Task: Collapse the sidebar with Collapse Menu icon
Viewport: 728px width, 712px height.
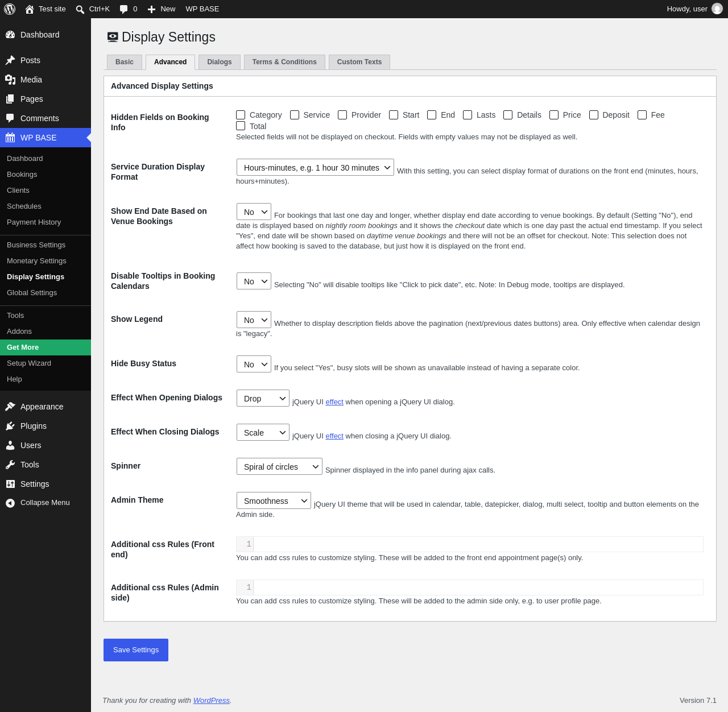Action: click(x=10, y=503)
